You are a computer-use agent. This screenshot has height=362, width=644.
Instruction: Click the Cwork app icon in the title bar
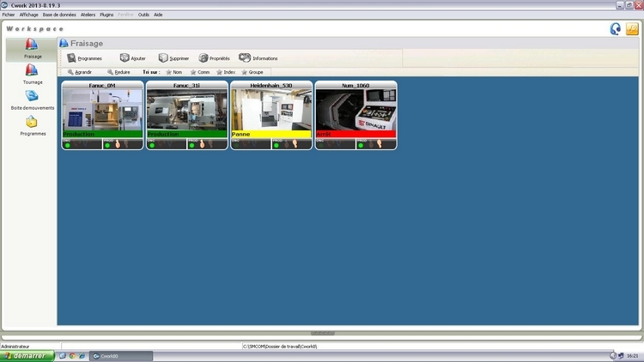[x=4, y=5]
